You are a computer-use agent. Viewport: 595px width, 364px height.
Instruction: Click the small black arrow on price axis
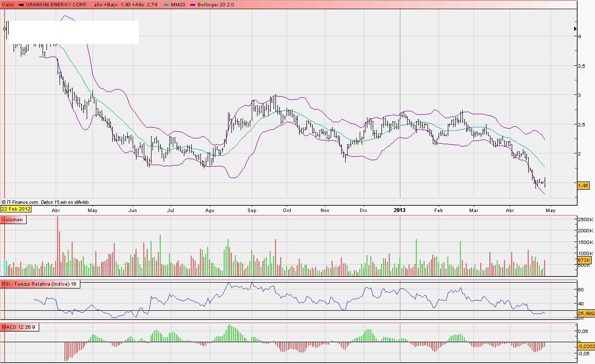(x=574, y=29)
